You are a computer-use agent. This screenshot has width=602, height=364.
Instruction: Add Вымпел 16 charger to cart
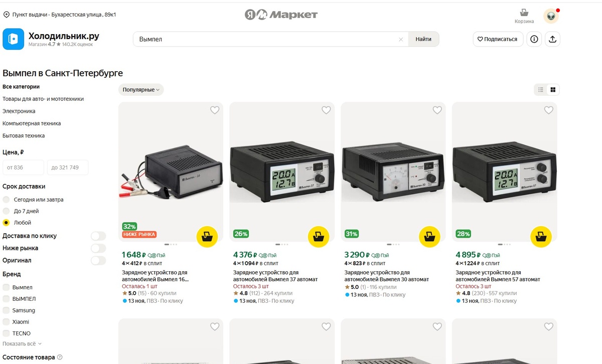click(207, 237)
